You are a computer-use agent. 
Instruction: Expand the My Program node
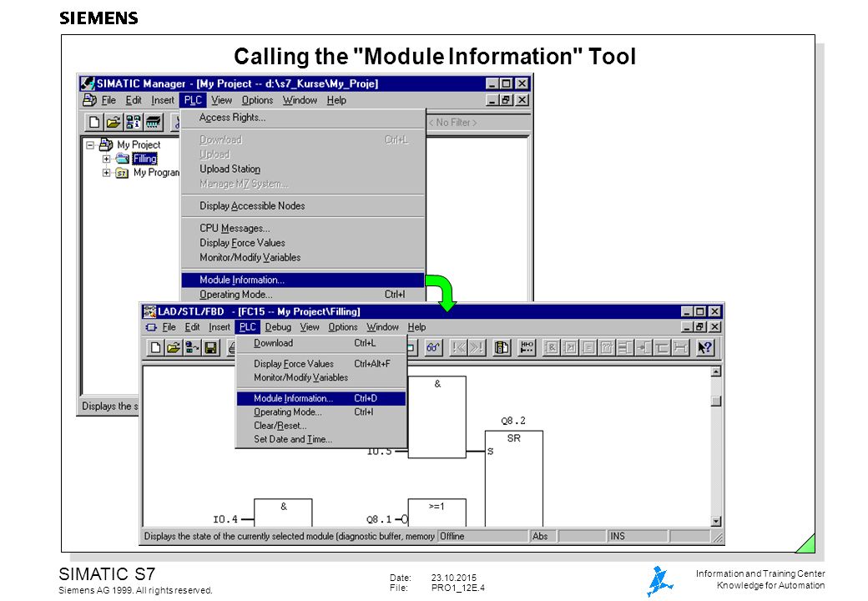click(x=106, y=173)
